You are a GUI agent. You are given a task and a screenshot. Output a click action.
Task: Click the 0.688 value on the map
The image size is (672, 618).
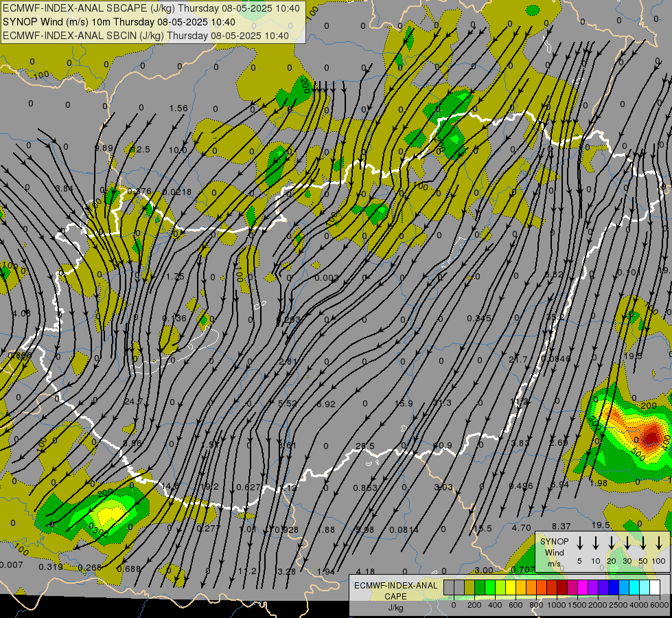point(128,569)
